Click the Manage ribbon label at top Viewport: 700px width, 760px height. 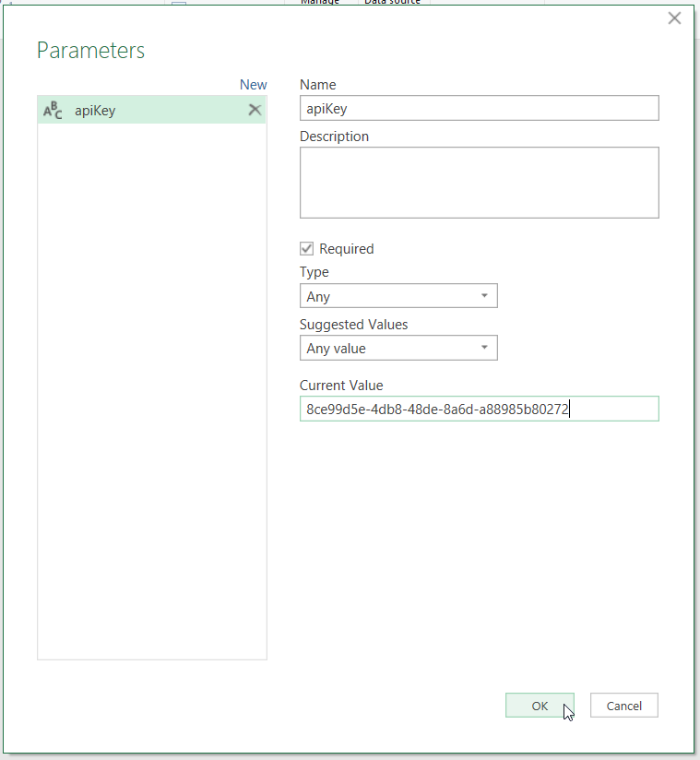pos(320,3)
